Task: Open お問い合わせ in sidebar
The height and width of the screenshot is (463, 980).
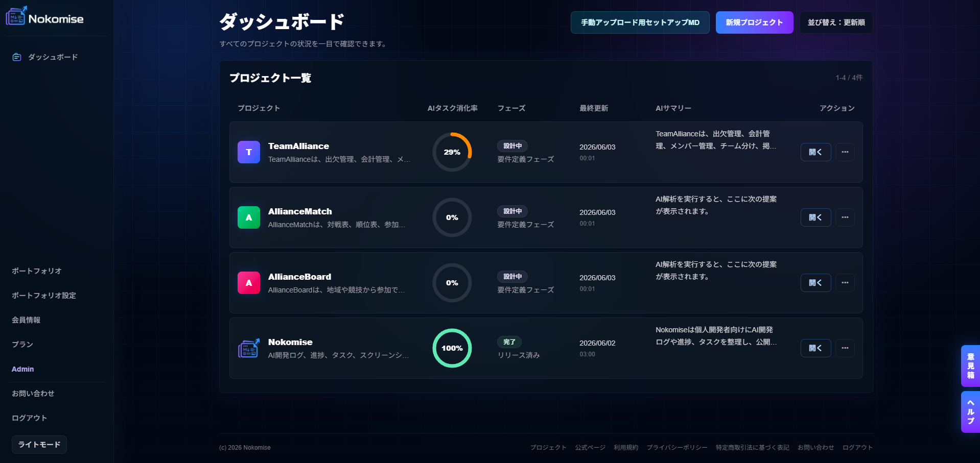Action: pos(33,394)
